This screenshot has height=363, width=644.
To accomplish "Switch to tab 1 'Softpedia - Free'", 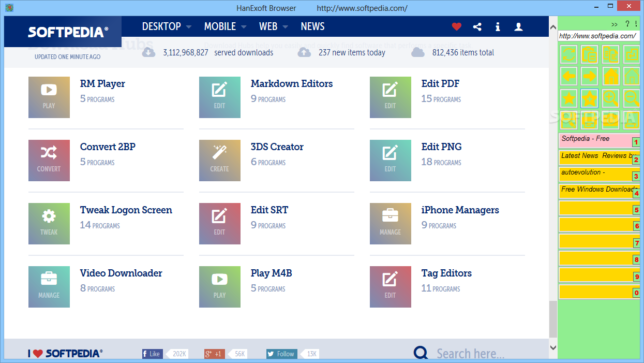I will 599,141.
